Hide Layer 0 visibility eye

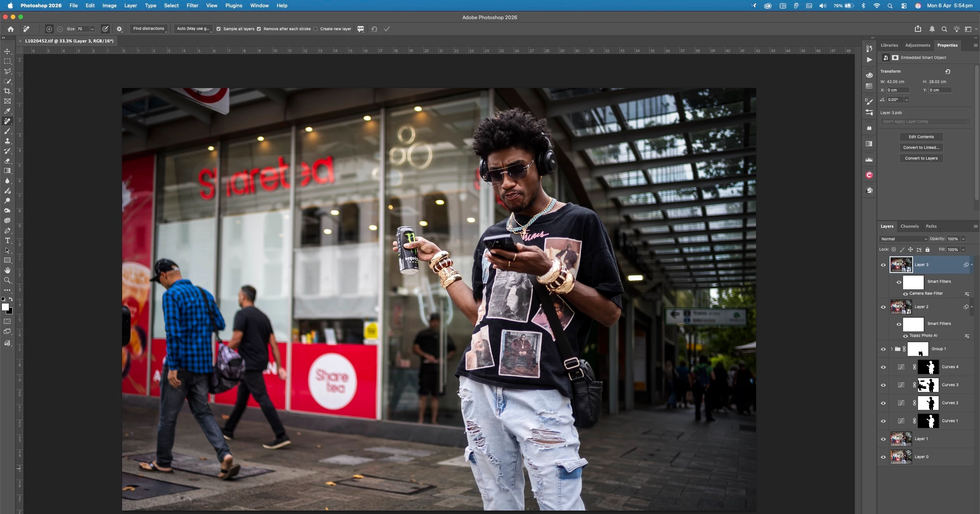point(883,457)
